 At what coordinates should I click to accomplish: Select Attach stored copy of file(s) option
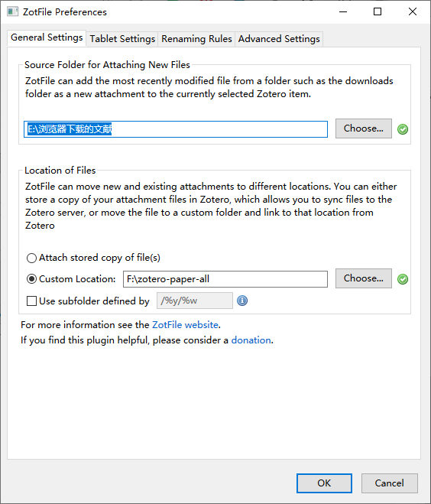coord(31,258)
